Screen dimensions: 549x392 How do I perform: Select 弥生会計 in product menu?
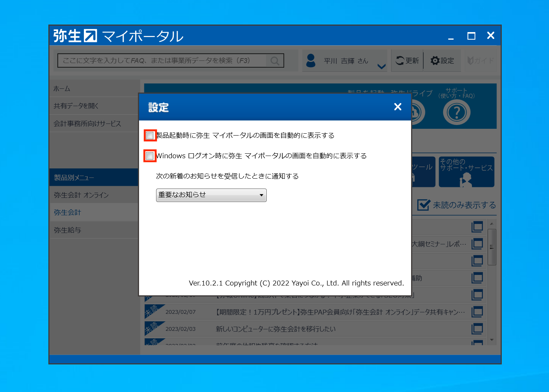(68, 213)
